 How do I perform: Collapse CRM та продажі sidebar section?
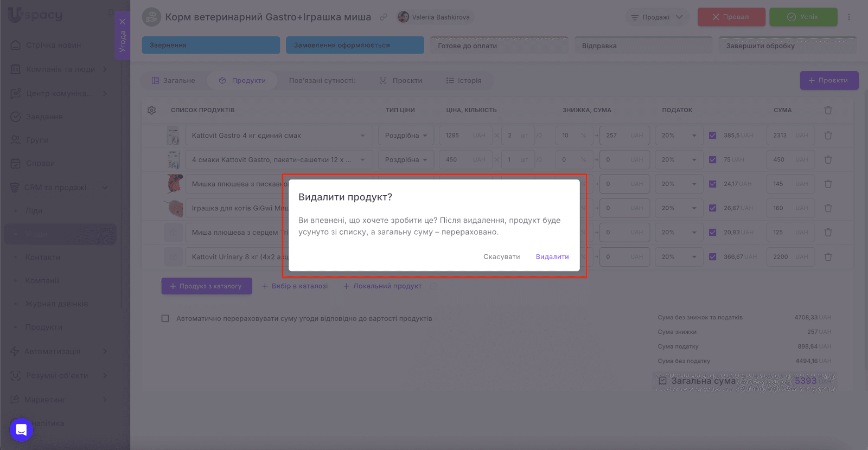[x=105, y=188]
